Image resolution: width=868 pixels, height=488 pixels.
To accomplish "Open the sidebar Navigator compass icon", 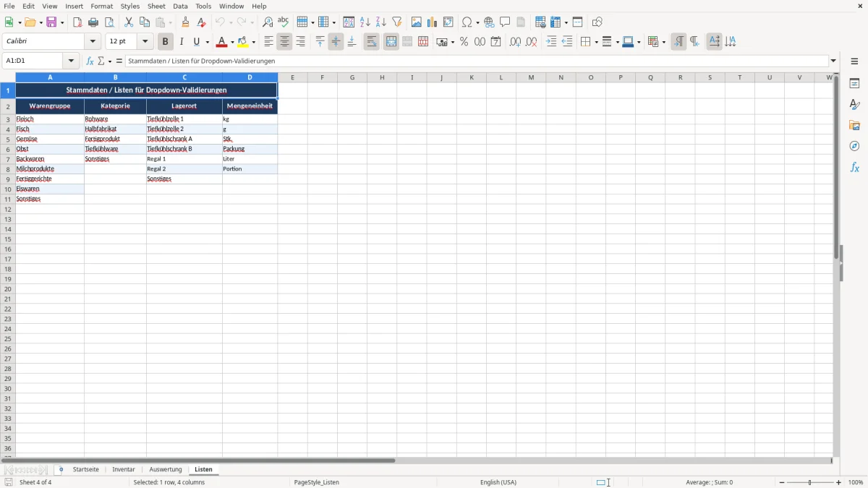I will click(854, 146).
